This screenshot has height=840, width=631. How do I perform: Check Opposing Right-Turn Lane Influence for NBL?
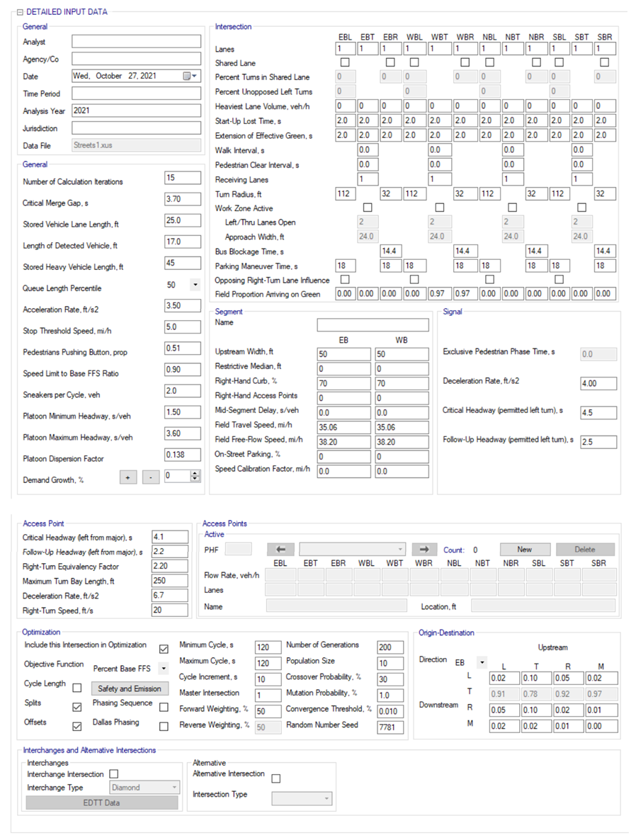(x=489, y=280)
